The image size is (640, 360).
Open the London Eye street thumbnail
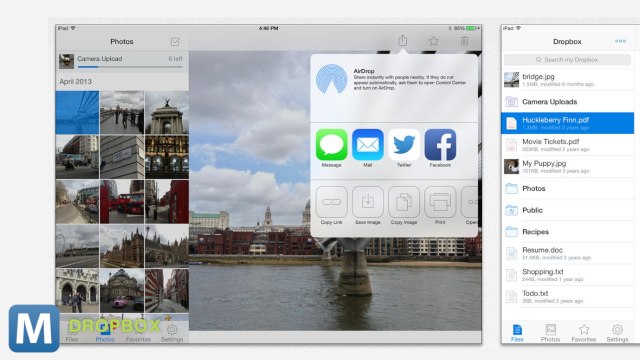[77, 246]
